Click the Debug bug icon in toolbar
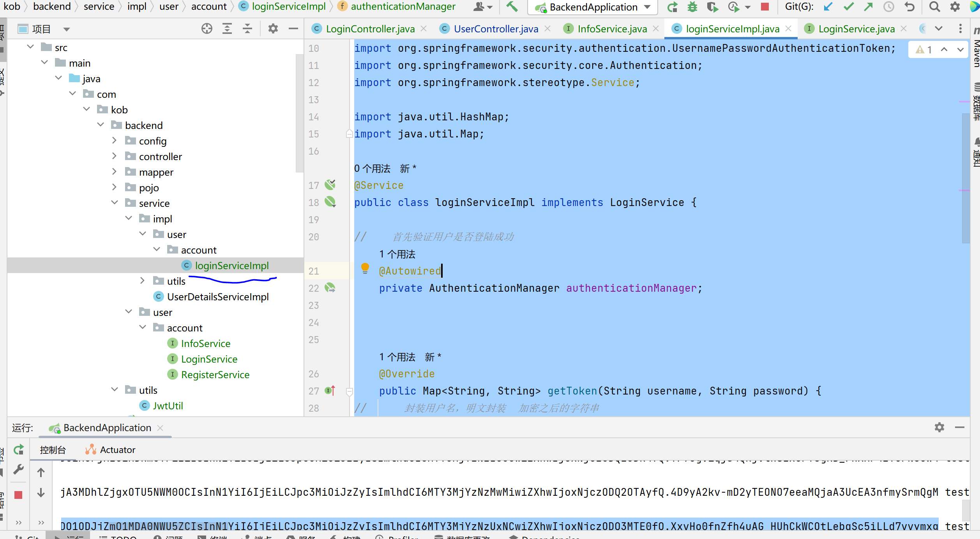This screenshot has width=980, height=539. [692, 7]
